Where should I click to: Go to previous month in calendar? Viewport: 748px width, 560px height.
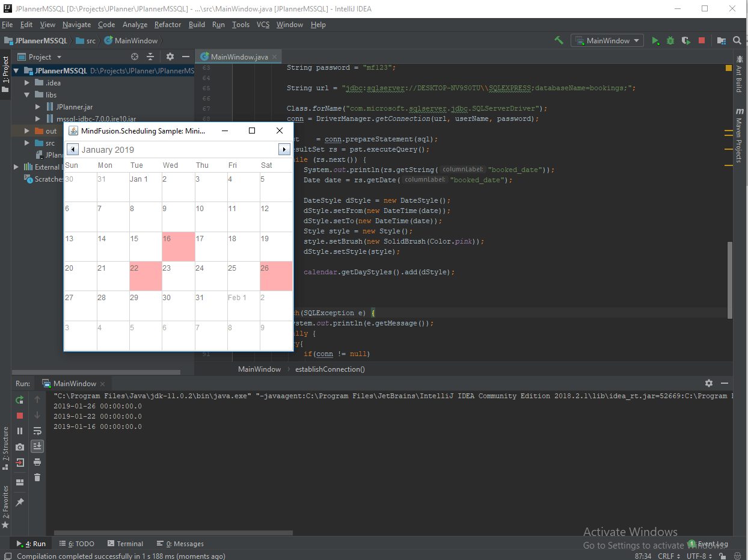(x=73, y=149)
